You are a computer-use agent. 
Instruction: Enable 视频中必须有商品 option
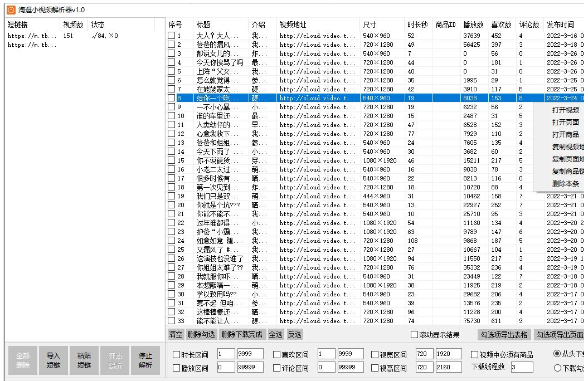tap(475, 355)
